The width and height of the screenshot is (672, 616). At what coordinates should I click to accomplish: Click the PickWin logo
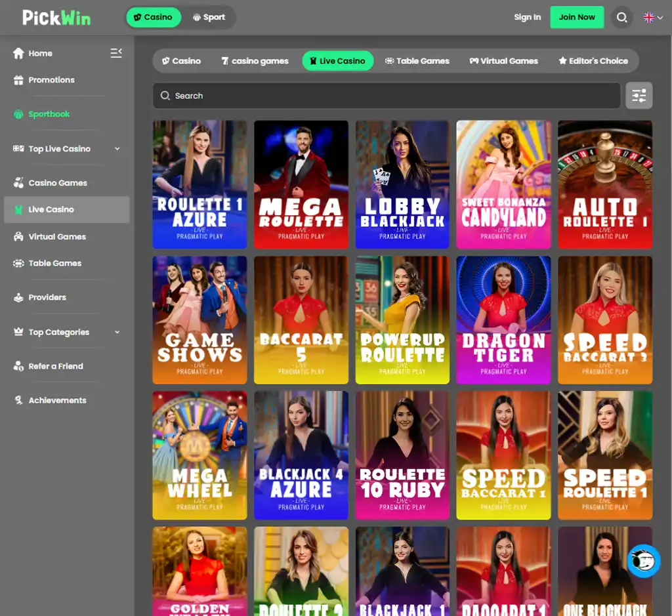tap(56, 18)
